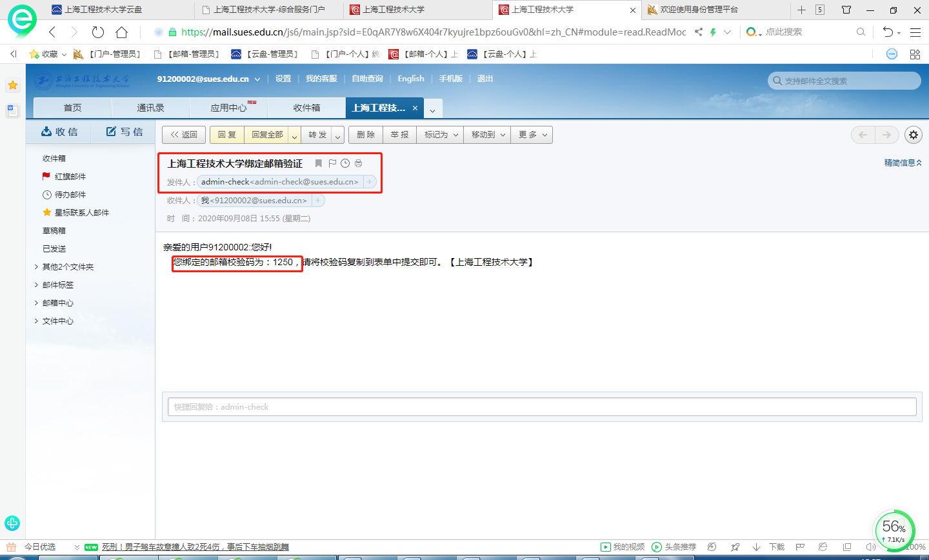Image resolution: width=929 pixels, height=560 pixels.
Task: Open 已发送 folder
Action: pos(54,248)
